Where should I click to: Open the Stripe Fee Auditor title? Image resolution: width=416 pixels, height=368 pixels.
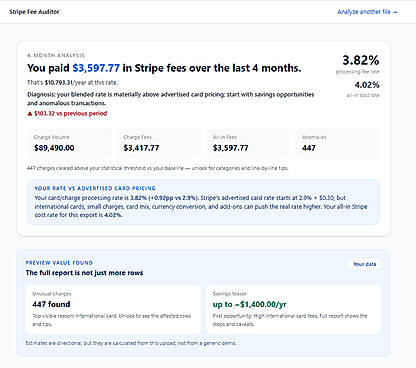pyautogui.click(x=34, y=12)
